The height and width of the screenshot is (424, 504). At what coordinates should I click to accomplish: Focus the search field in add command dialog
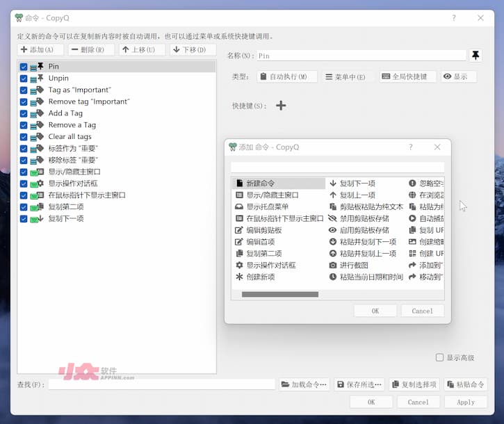coord(337,167)
